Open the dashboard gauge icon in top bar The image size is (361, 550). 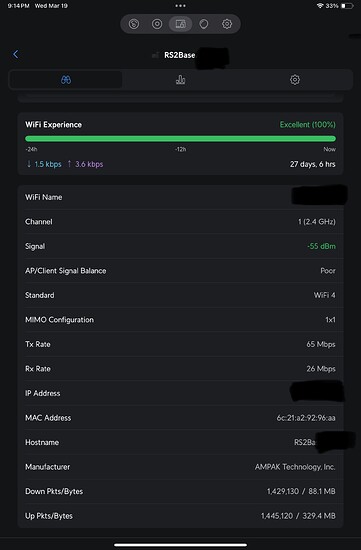134,24
